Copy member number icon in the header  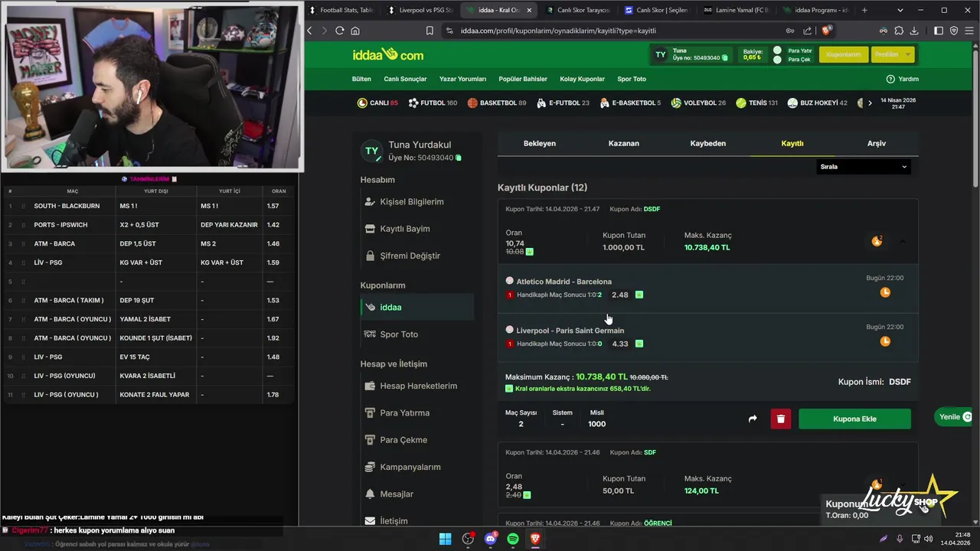coord(725,58)
